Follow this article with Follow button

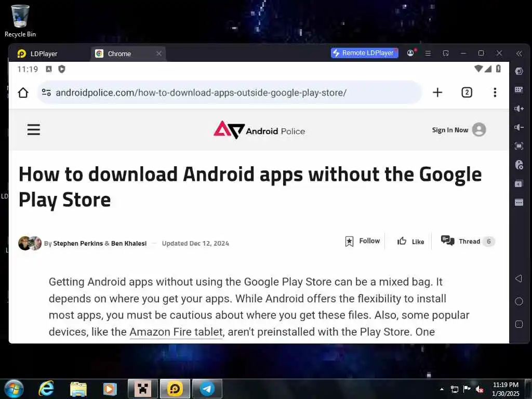[x=362, y=241]
